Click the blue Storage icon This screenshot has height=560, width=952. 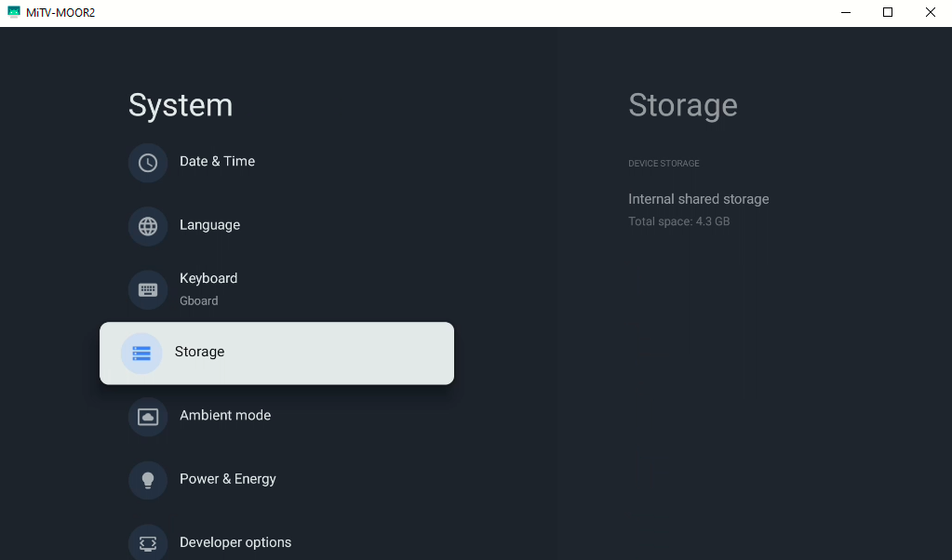tap(141, 353)
